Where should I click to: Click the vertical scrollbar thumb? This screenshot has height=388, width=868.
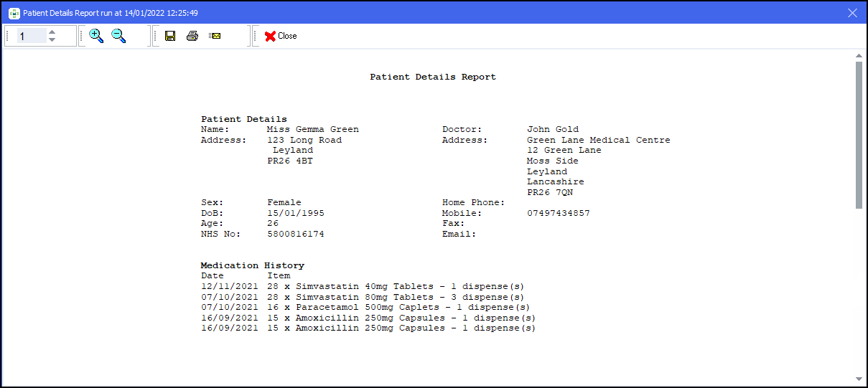point(859,135)
